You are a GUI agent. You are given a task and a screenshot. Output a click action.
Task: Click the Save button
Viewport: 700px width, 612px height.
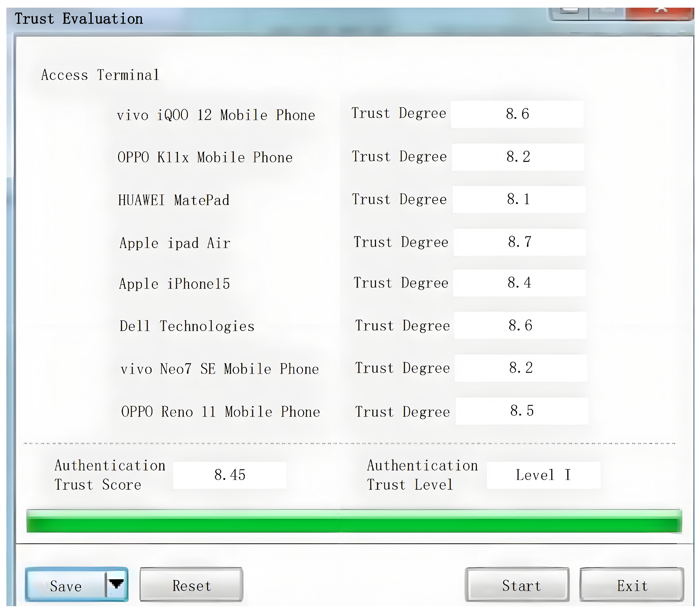pyautogui.click(x=65, y=586)
